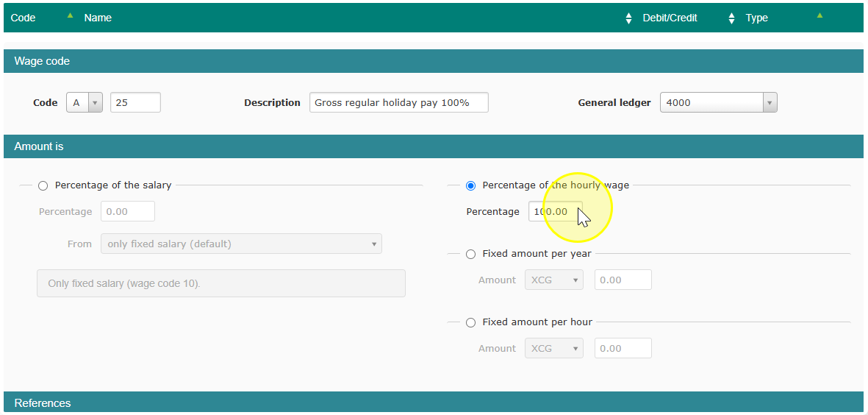Select Fixed amount per year radio button
The width and height of the screenshot is (868, 415).
click(x=470, y=255)
